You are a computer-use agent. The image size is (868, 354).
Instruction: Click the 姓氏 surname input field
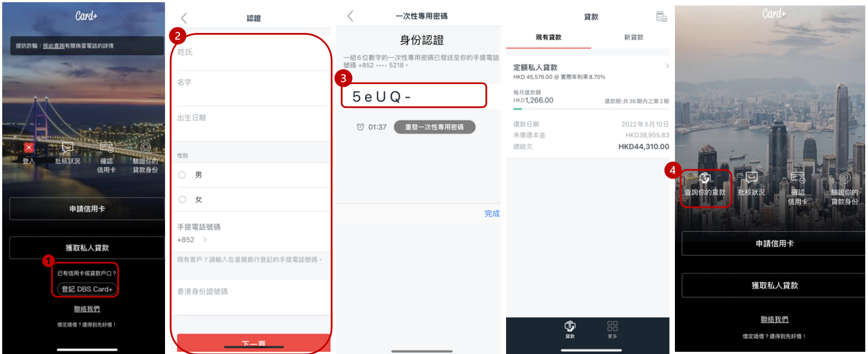point(253,53)
